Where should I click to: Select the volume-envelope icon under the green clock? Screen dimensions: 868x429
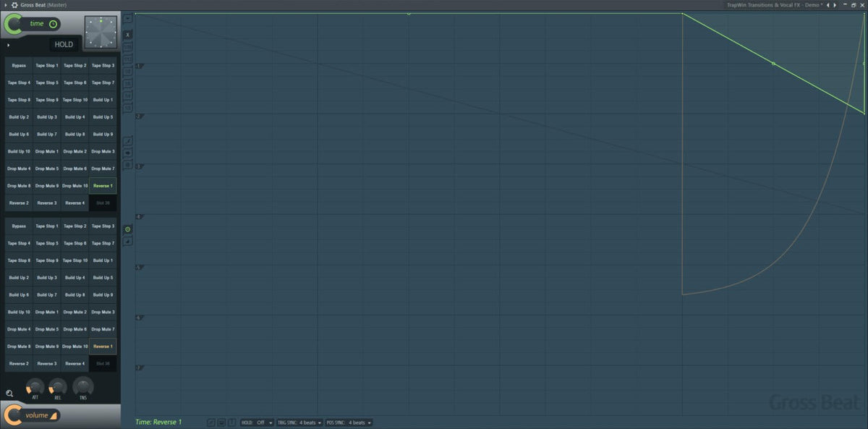click(128, 241)
